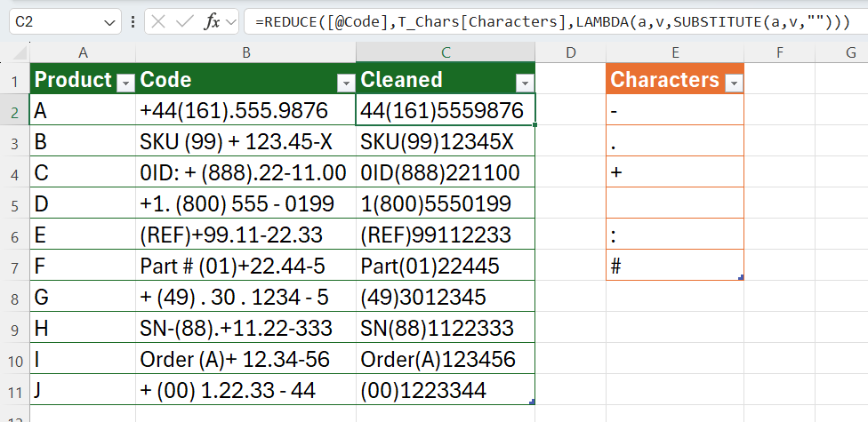Screen dimensions: 868x422
Task: Open Insert Function fx button
Action: point(212,21)
